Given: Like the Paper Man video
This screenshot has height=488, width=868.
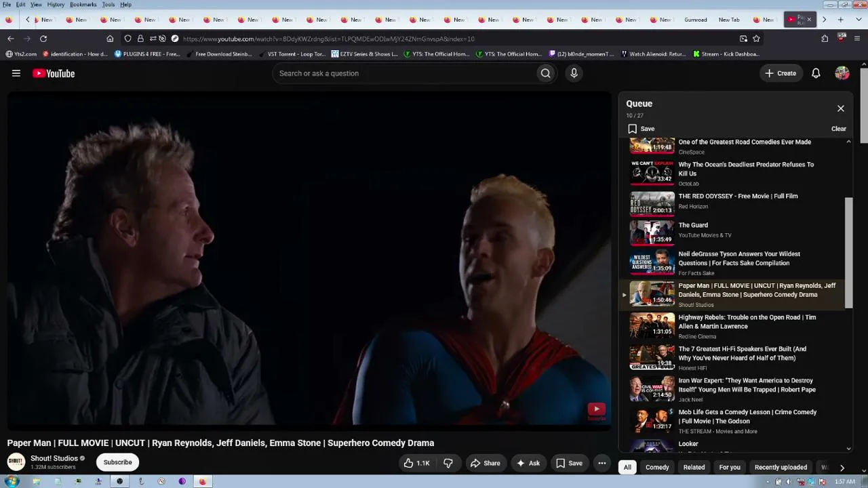Looking at the screenshot, I should 416,463.
